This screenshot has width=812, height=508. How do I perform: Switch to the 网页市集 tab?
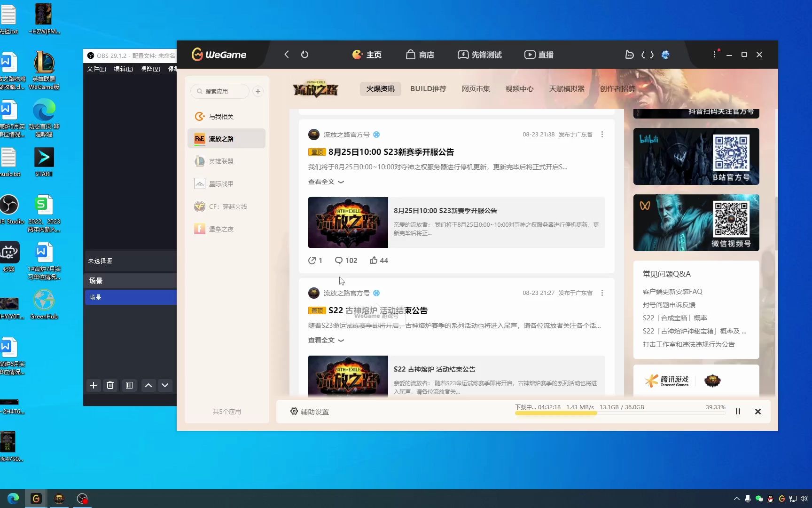(x=476, y=89)
